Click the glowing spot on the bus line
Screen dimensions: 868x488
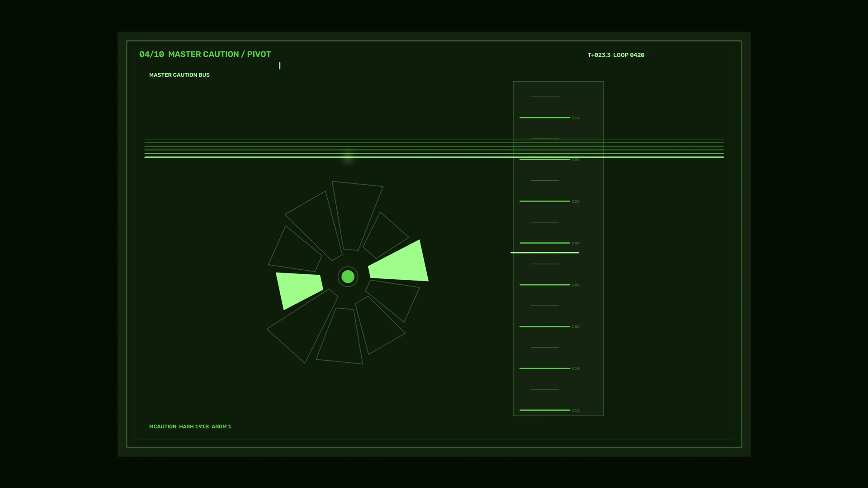[348, 157]
